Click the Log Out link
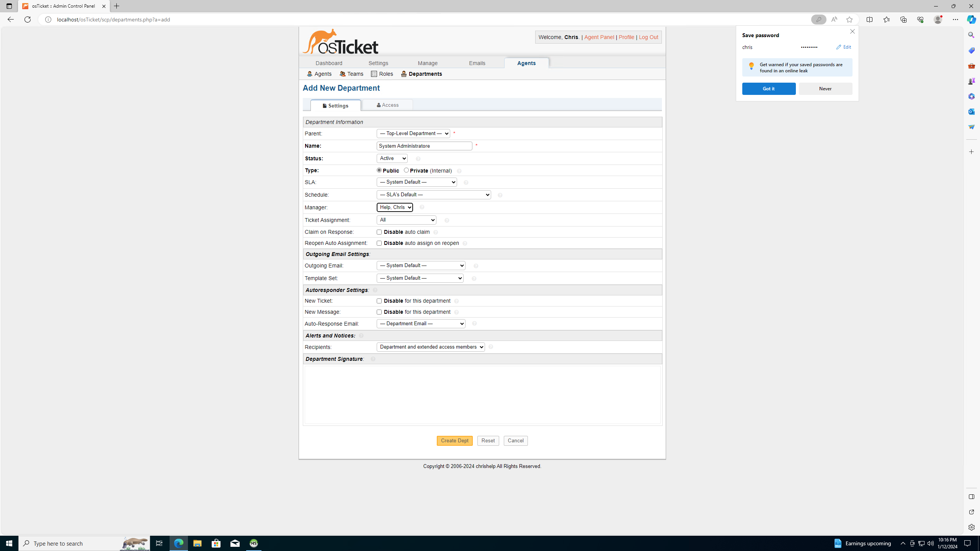 648,37
